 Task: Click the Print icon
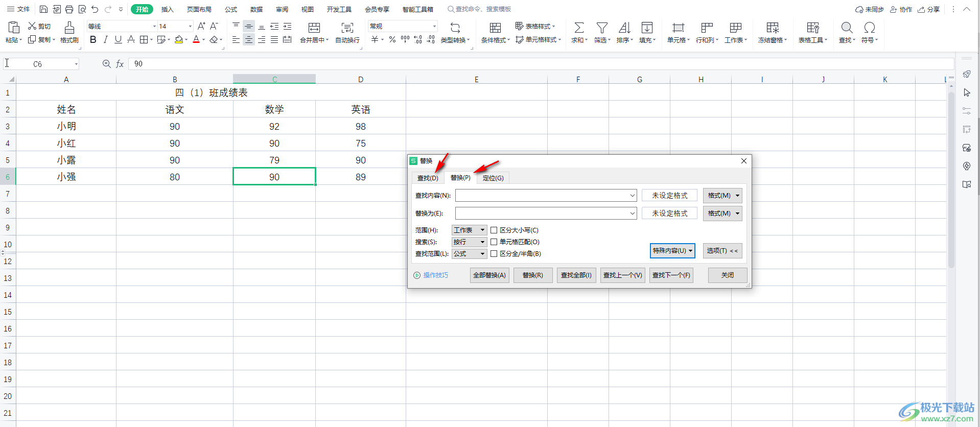(69, 9)
